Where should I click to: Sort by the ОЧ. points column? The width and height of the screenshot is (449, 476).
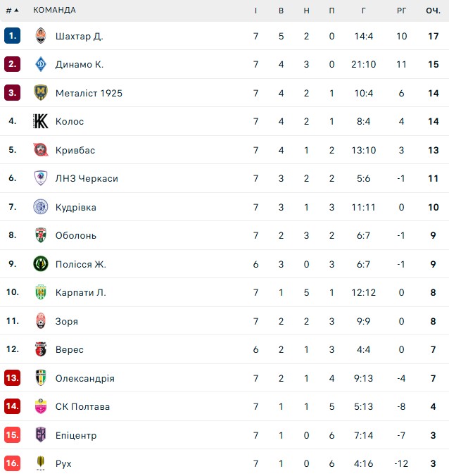(x=433, y=11)
